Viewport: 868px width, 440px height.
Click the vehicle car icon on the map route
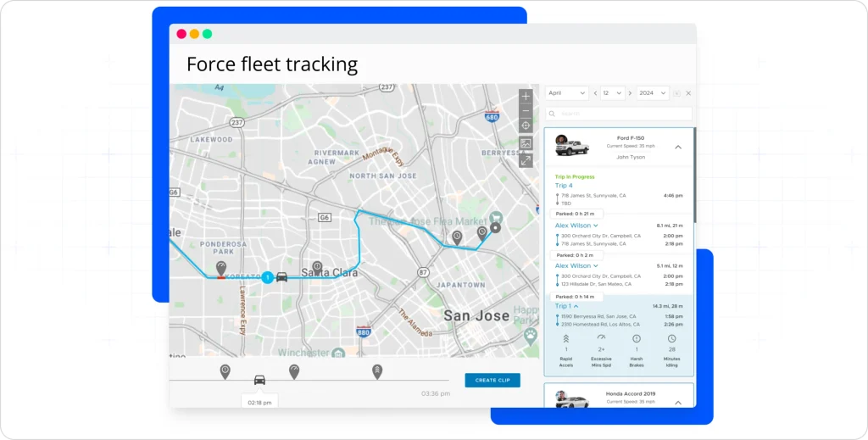(282, 276)
